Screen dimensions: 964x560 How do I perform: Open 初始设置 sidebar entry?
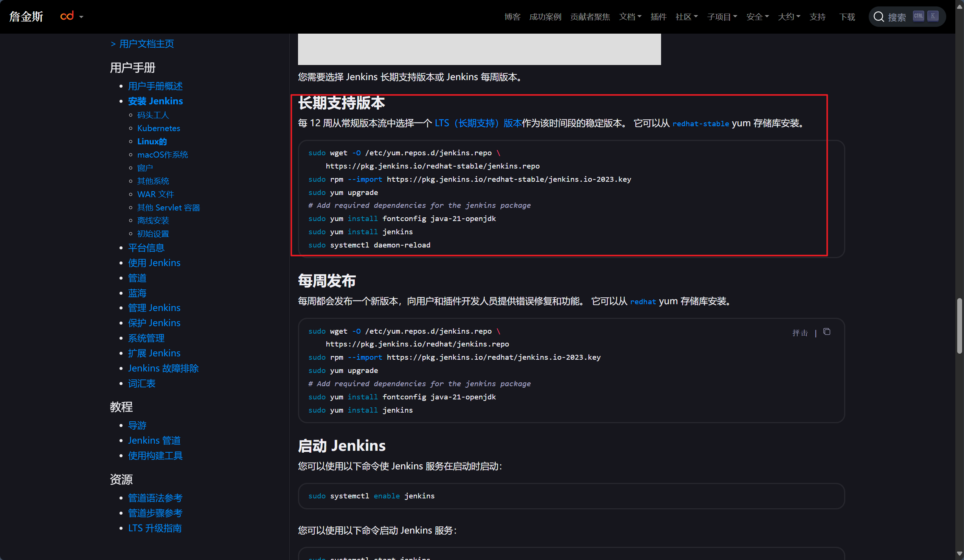[153, 234]
